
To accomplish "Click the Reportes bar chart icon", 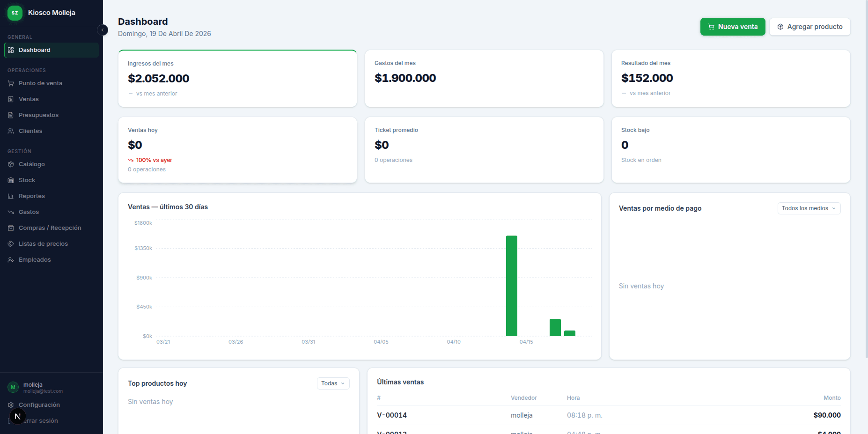I will [x=11, y=196].
